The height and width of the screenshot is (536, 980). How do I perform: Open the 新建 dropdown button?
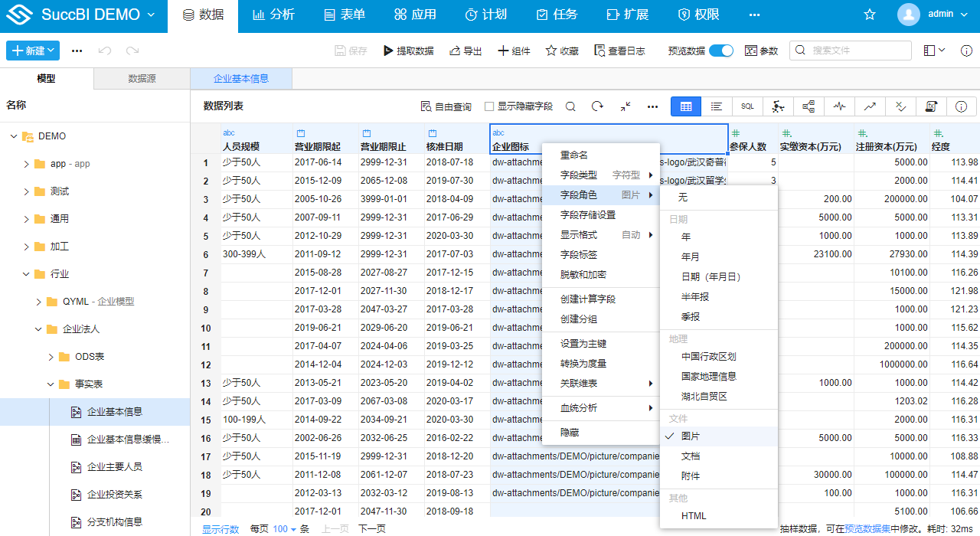pyautogui.click(x=33, y=51)
